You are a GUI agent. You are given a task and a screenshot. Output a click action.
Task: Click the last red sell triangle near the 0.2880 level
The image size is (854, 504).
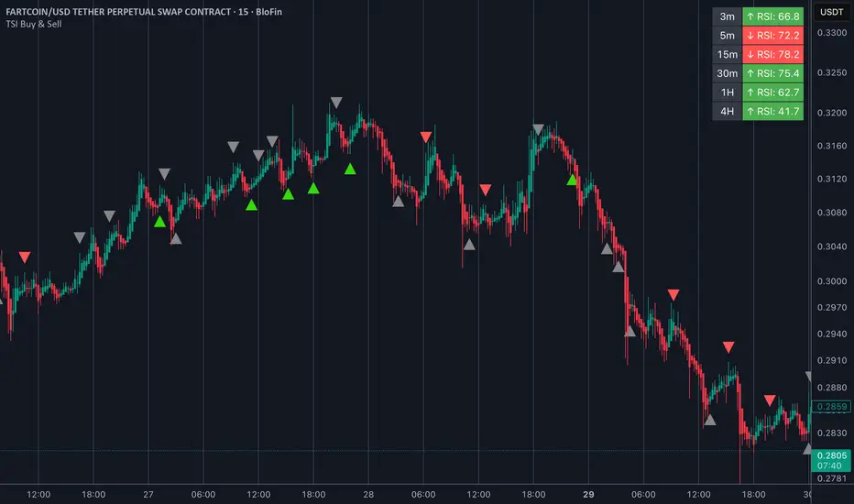770,400
